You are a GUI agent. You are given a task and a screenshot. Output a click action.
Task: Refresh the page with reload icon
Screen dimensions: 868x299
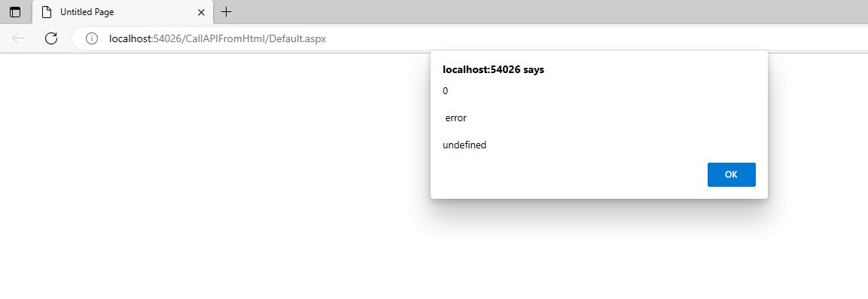tap(51, 38)
